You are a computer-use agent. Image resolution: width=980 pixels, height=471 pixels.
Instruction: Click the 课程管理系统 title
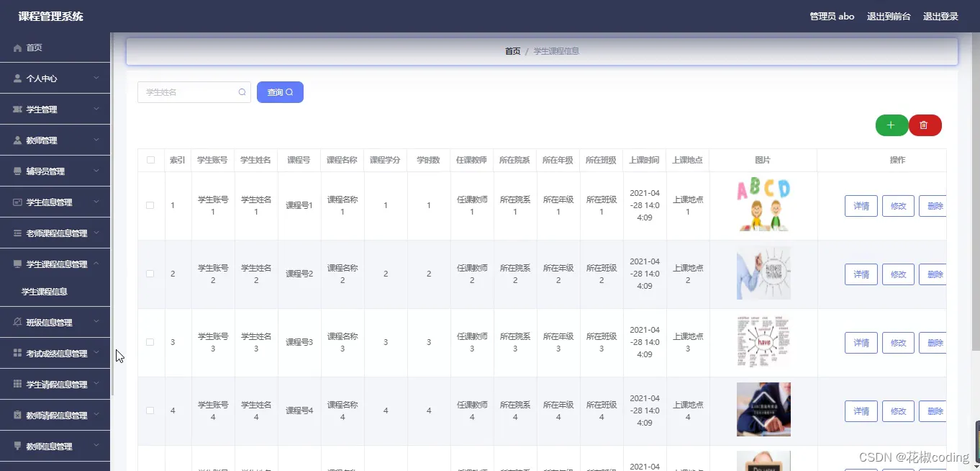(51, 16)
